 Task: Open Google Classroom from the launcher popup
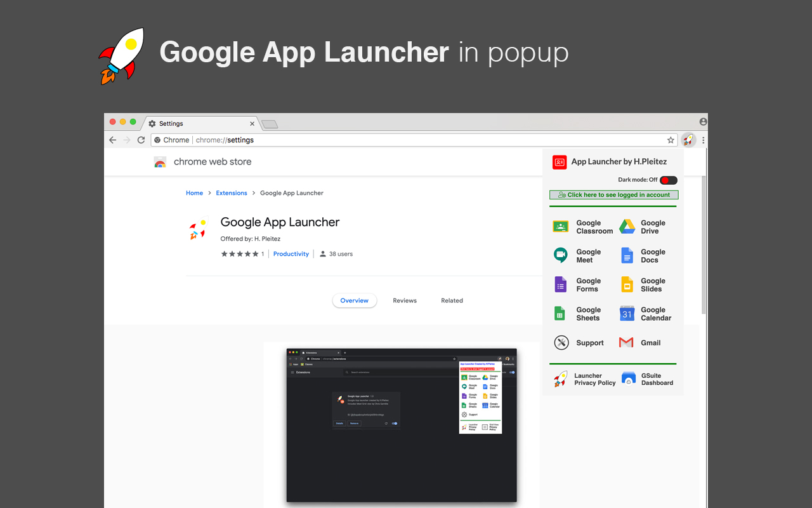[583, 227]
